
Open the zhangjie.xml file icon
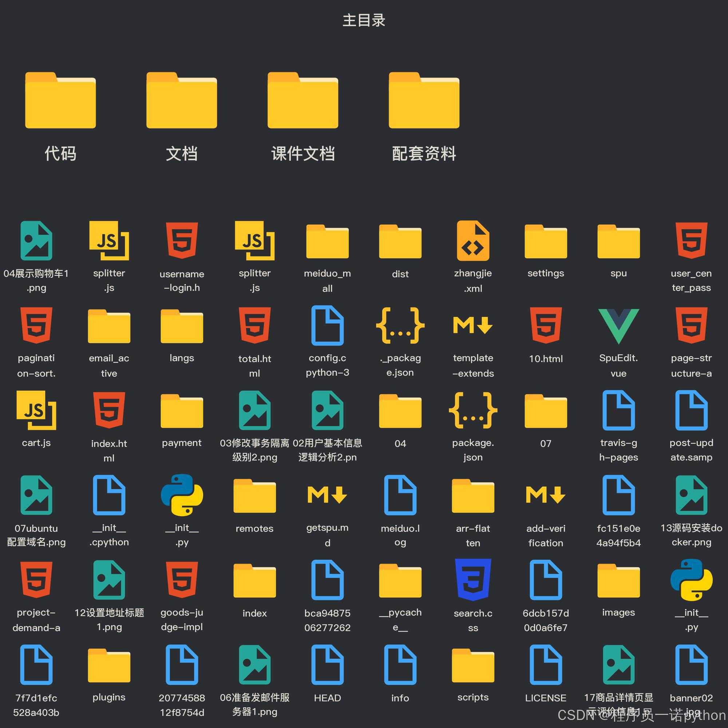pos(473,241)
